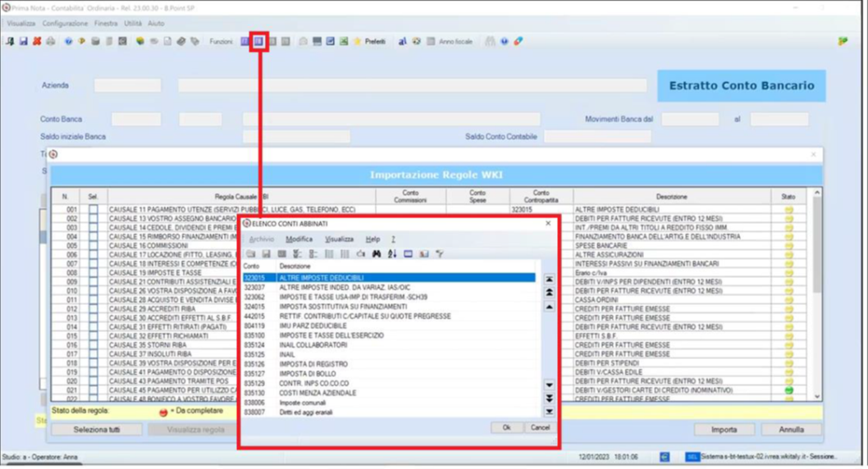Click the blue window icon in Elenco Conti toolbar
This screenshot has width=868, height=469.
[408, 254]
